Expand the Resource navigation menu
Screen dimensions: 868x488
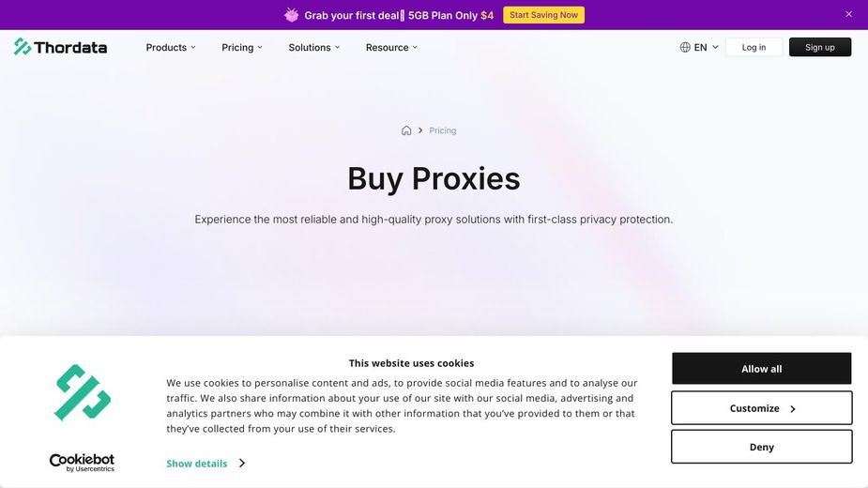[x=391, y=48]
